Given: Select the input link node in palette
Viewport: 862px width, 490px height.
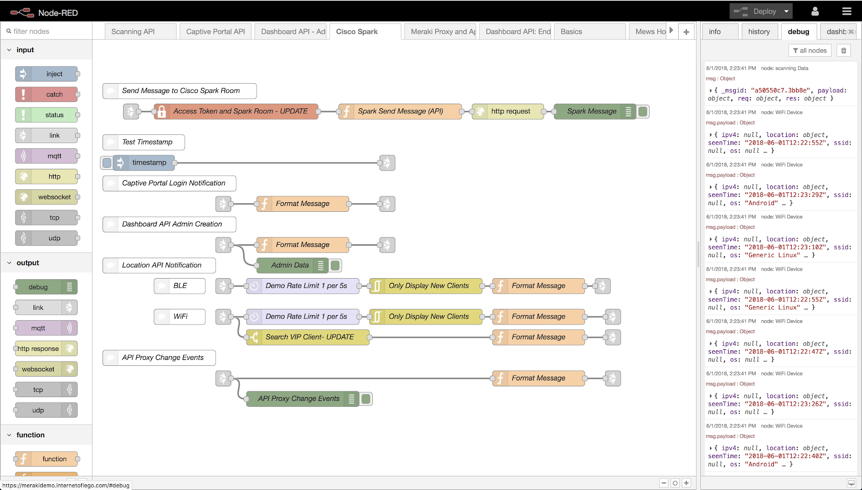Looking at the screenshot, I should (x=46, y=135).
